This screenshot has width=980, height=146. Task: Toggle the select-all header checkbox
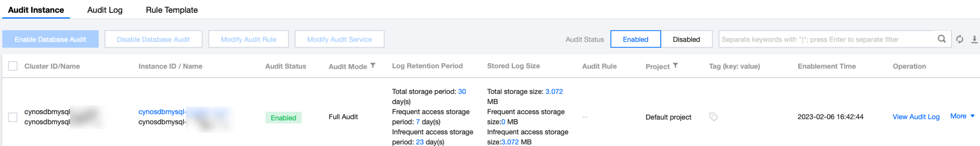coord(13,66)
